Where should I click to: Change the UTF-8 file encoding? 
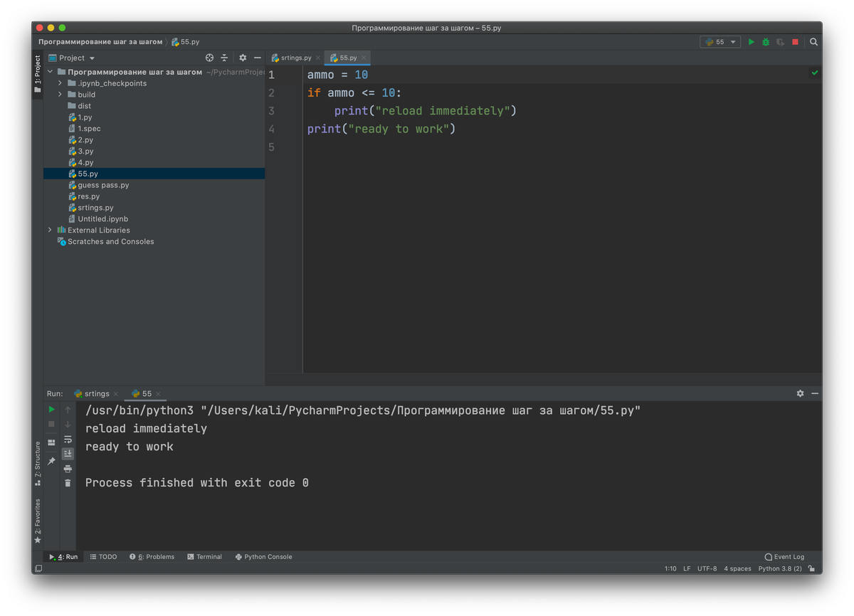[707, 568]
